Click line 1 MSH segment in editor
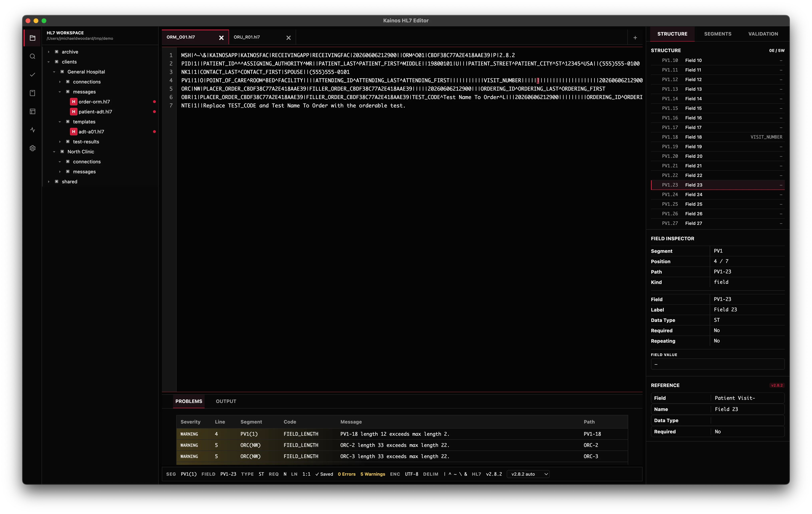This screenshot has width=812, height=514. click(x=348, y=55)
